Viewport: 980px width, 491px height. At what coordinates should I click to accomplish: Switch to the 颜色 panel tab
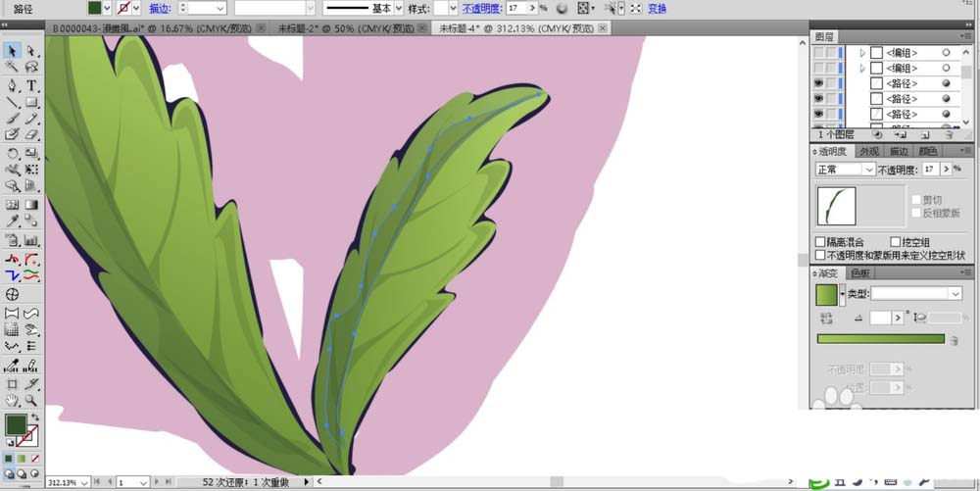click(927, 151)
